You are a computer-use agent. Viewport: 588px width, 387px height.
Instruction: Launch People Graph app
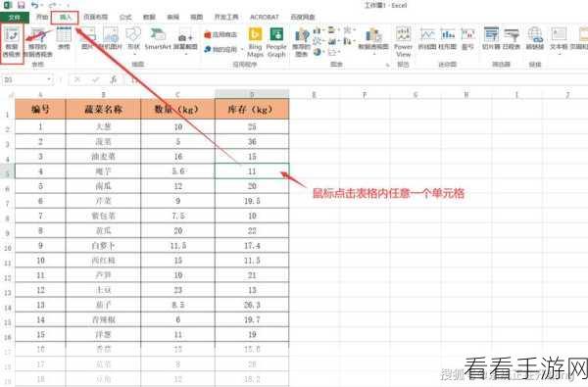tap(276, 42)
